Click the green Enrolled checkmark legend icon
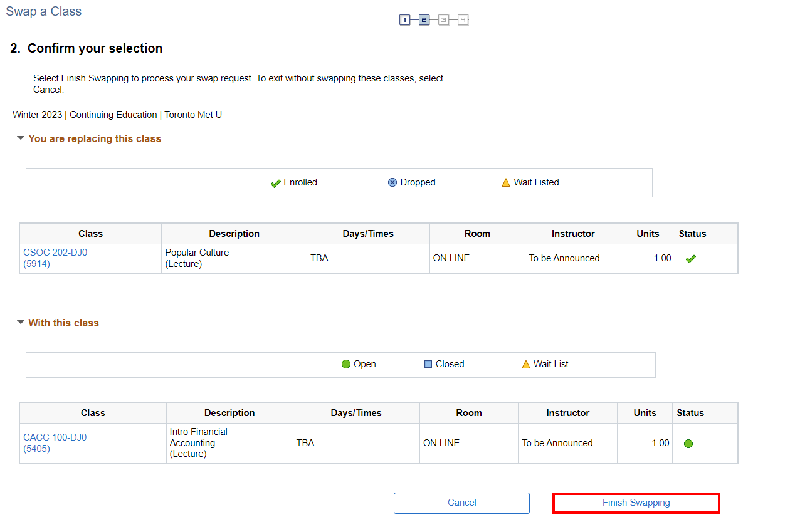The width and height of the screenshot is (790, 532). pos(275,183)
